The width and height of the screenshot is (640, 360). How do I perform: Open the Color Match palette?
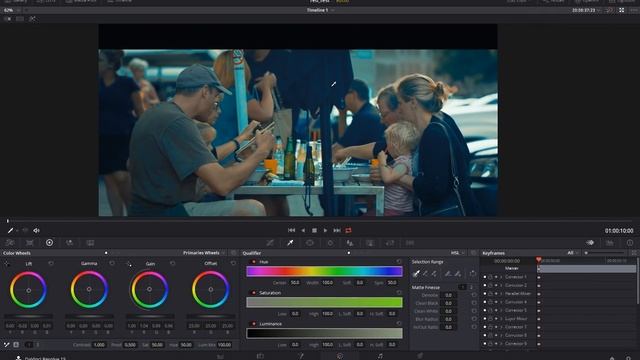tap(30, 243)
